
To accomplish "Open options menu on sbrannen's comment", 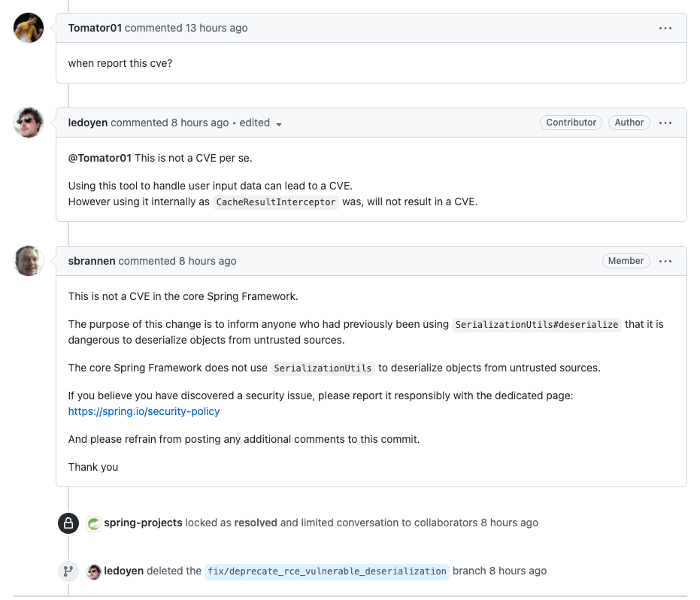I will 665,262.
